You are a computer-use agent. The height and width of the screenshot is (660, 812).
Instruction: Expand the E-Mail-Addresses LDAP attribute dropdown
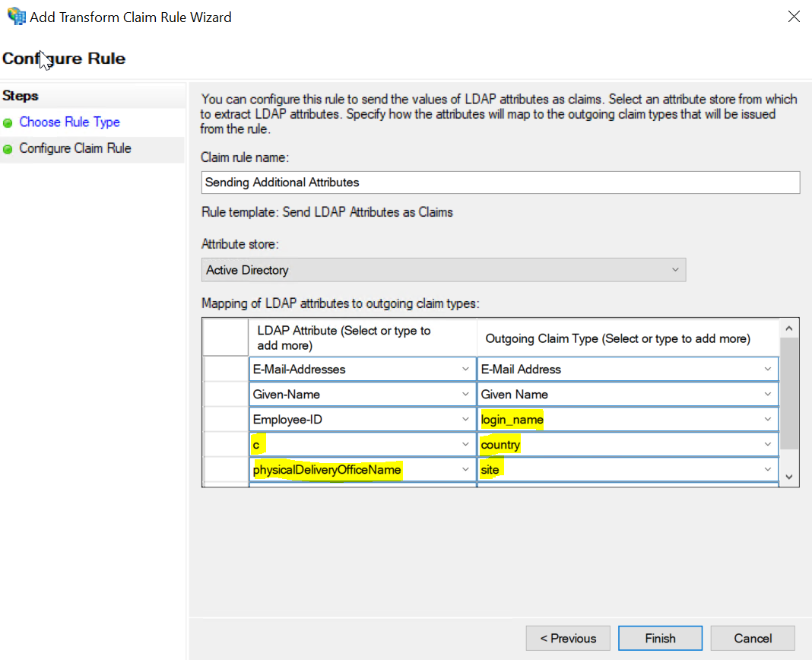465,370
